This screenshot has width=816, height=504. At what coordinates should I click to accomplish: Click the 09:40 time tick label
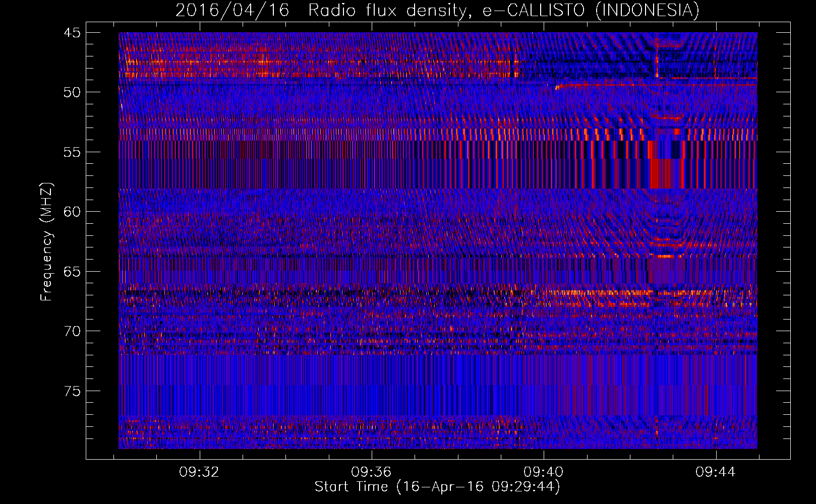(x=544, y=472)
